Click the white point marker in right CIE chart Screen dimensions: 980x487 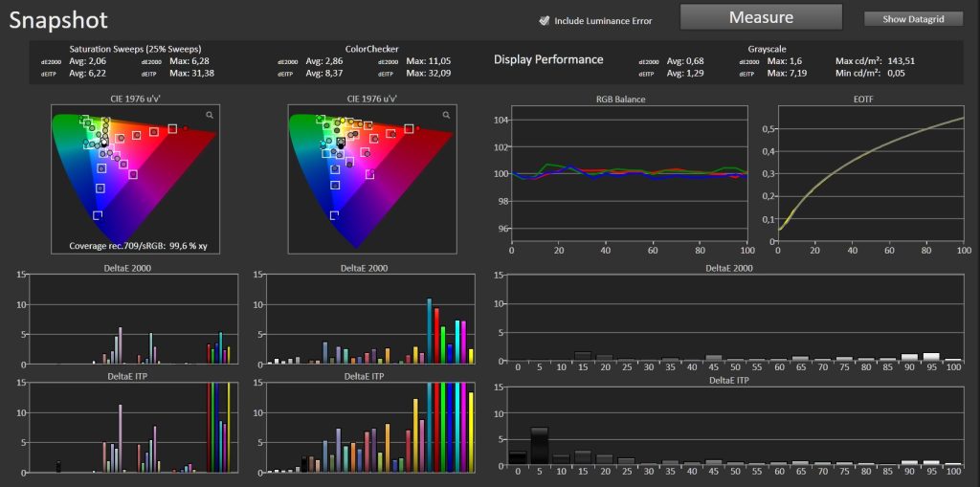tap(341, 142)
